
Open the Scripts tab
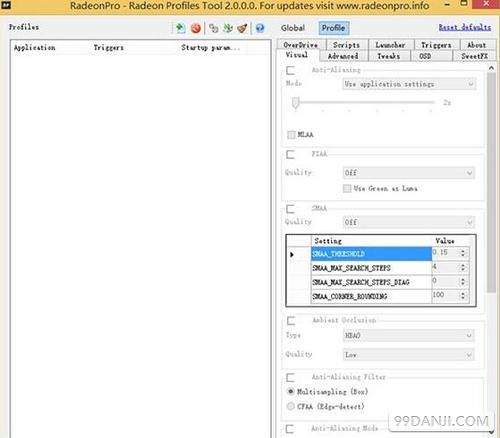pyautogui.click(x=346, y=45)
